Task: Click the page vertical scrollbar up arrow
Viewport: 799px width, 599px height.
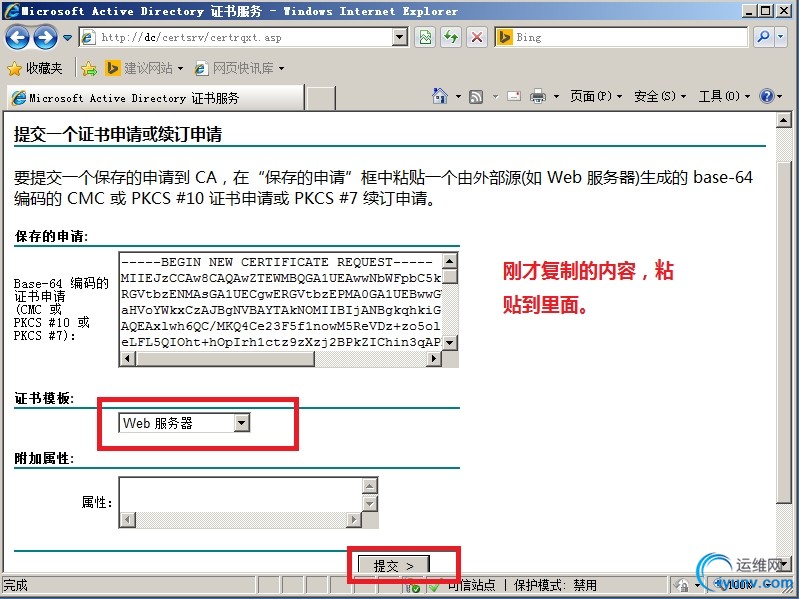Action: (x=783, y=120)
